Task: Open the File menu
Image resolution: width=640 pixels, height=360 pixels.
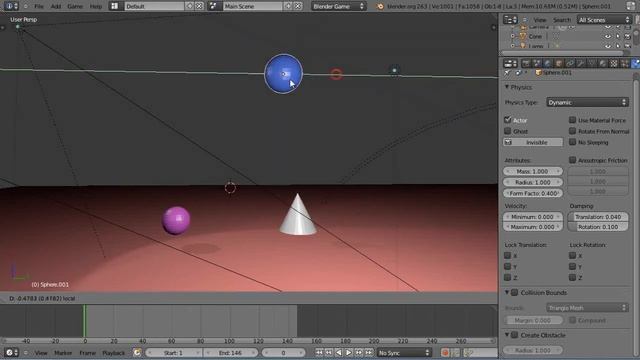Action: [39, 6]
